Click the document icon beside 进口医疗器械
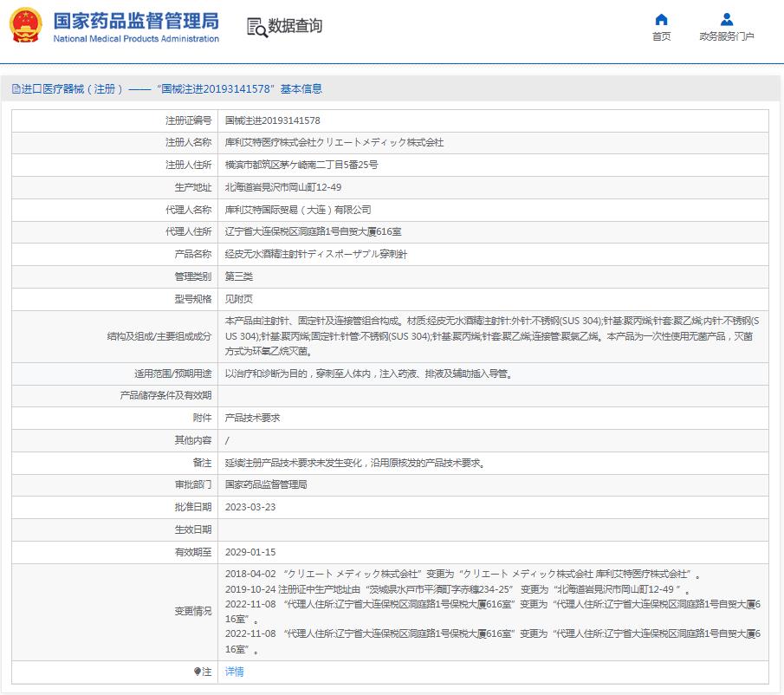This screenshot has width=784, height=695. pyautogui.click(x=16, y=89)
